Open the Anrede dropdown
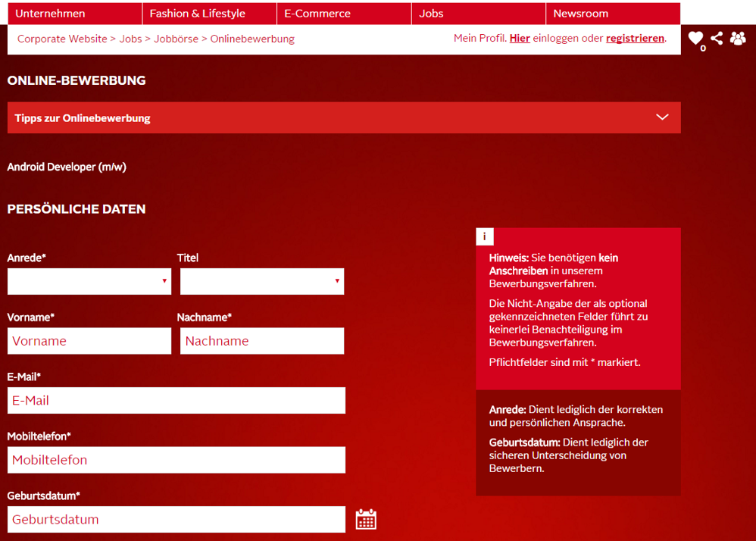756x541 pixels. tap(89, 281)
